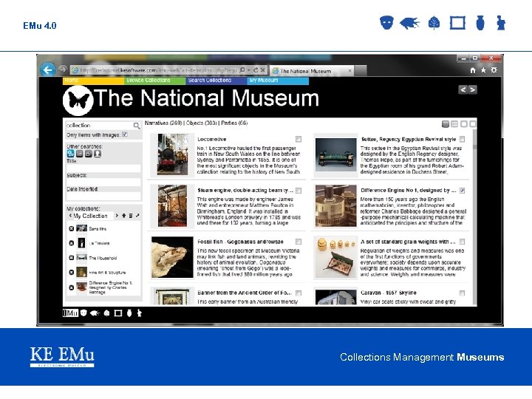The height and width of the screenshot is (399, 532).
Task: Select the blue narratives search icon
Action: pyautogui.click(x=70, y=154)
